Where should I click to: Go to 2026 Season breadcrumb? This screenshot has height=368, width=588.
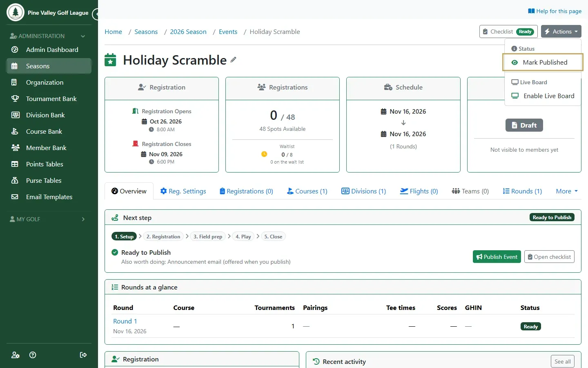pos(188,32)
